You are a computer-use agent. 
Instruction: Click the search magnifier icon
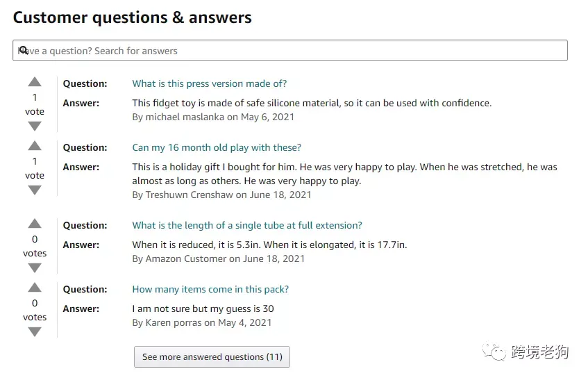[x=24, y=50]
